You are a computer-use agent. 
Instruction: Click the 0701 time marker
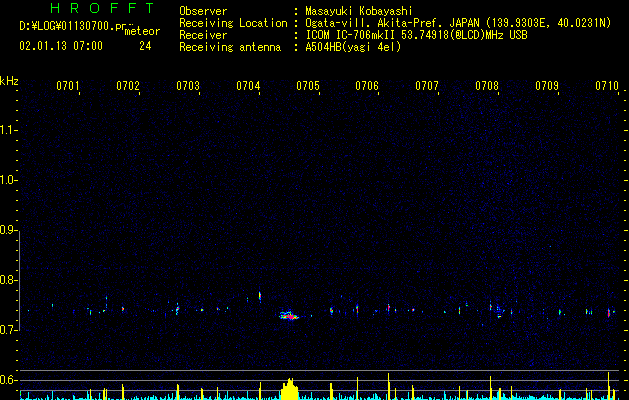pos(67,86)
